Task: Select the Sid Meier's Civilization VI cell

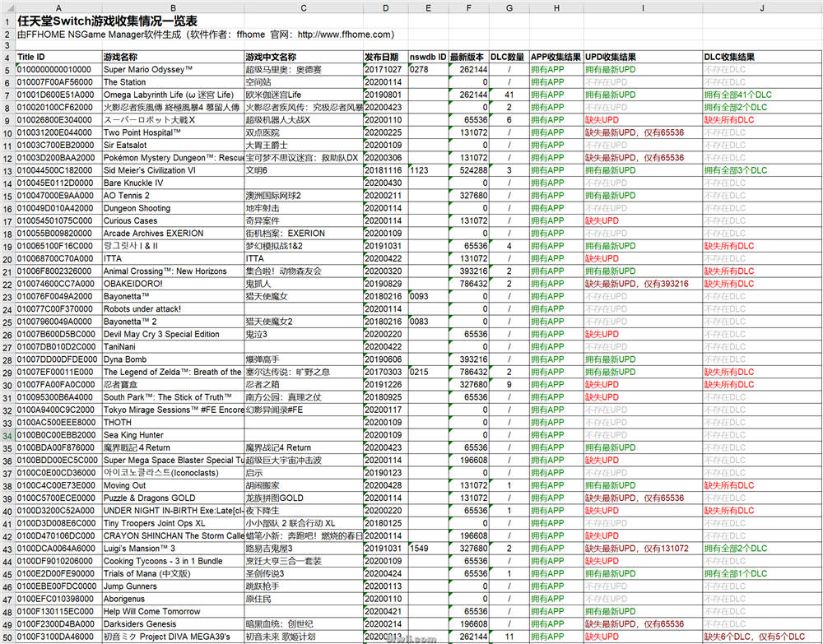Action: tap(173, 170)
